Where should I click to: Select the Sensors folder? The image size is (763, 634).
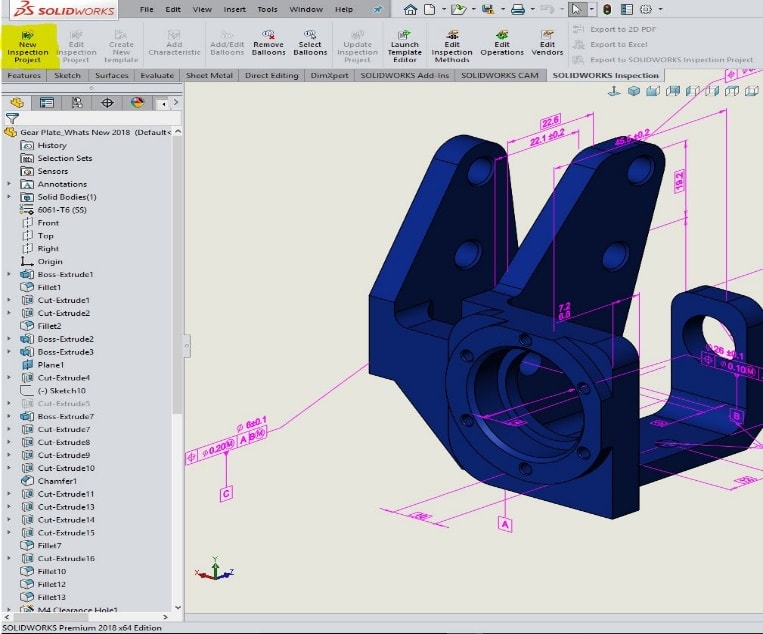(44, 171)
